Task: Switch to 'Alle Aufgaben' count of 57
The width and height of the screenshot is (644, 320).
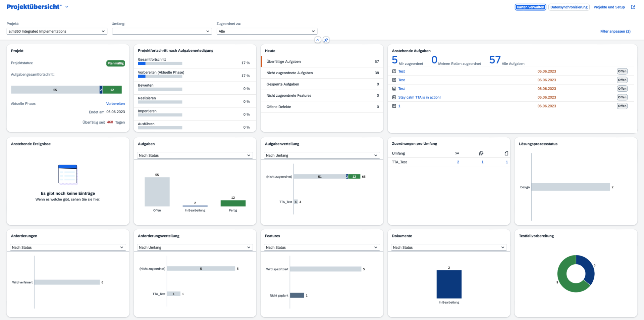Action: pyautogui.click(x=495, y=60)
